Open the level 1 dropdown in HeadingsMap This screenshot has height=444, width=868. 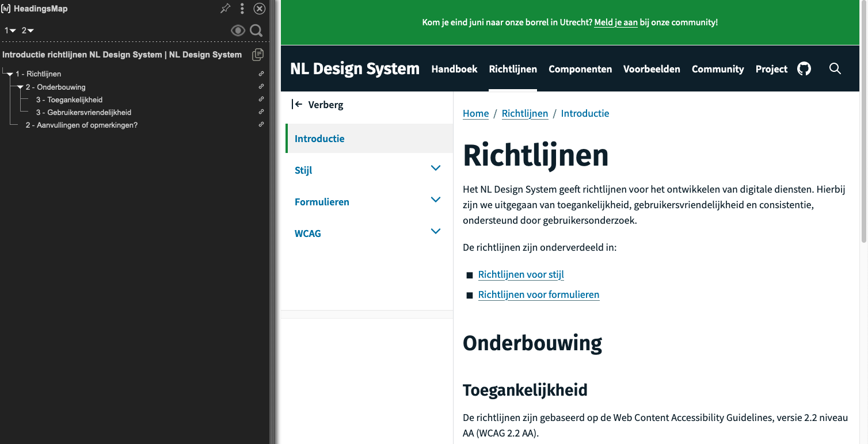10,30
